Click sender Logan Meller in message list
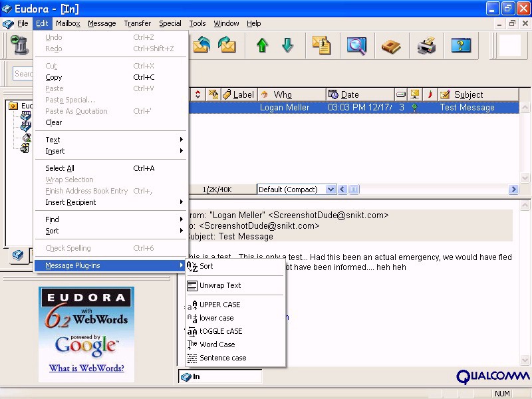This screenshot has width=532, height=399. (285, 108)
